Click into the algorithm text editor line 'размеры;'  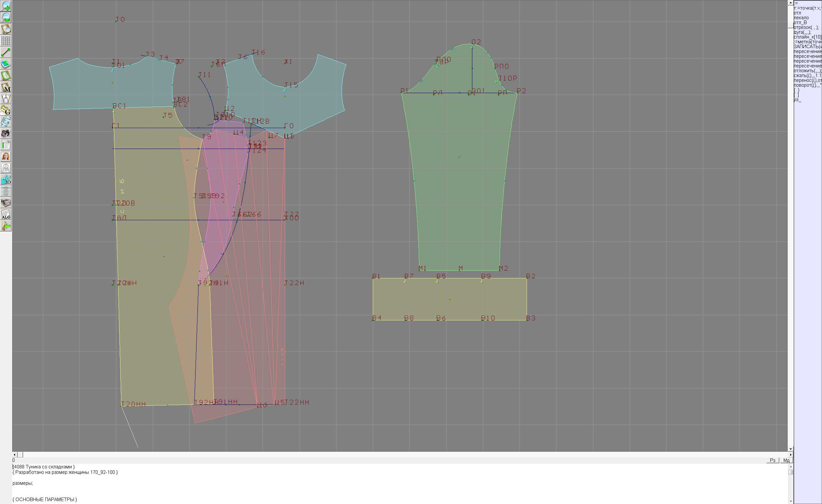coord(23,483)
